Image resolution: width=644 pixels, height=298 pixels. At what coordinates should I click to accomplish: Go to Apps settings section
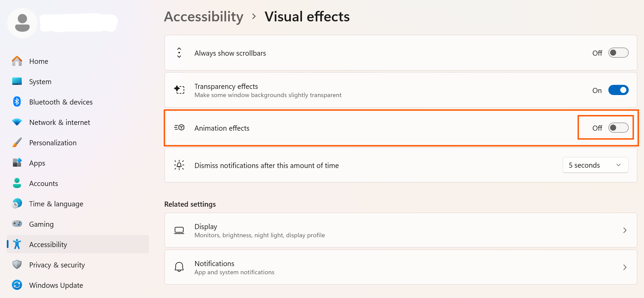click(37, 163)
